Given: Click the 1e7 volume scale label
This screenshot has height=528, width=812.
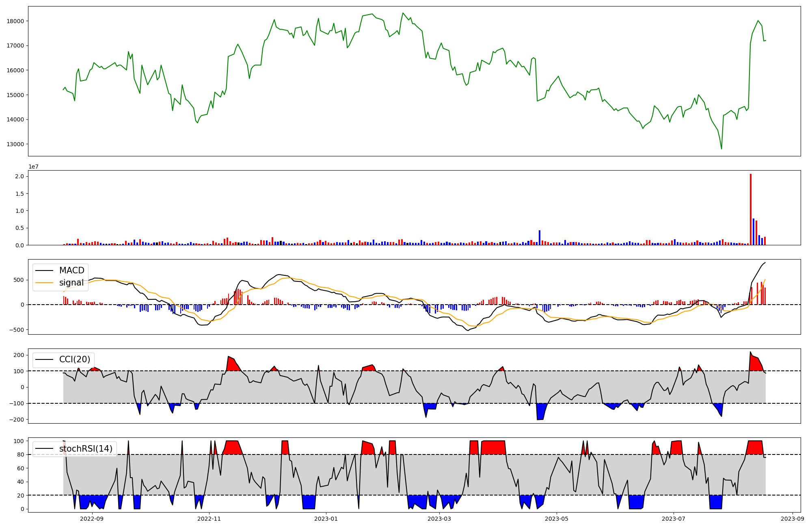Looking at the screenshot, I should point(34,167).
